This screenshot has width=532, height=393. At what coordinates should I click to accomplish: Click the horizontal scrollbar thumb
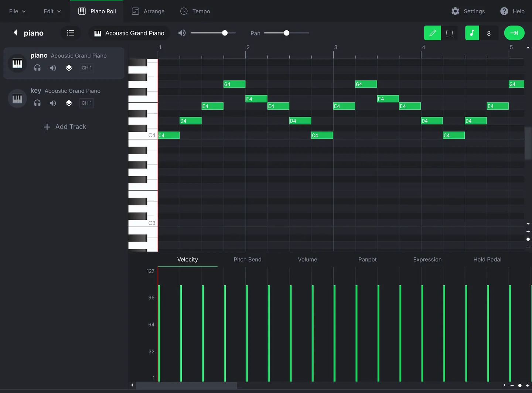coord(187,385)
